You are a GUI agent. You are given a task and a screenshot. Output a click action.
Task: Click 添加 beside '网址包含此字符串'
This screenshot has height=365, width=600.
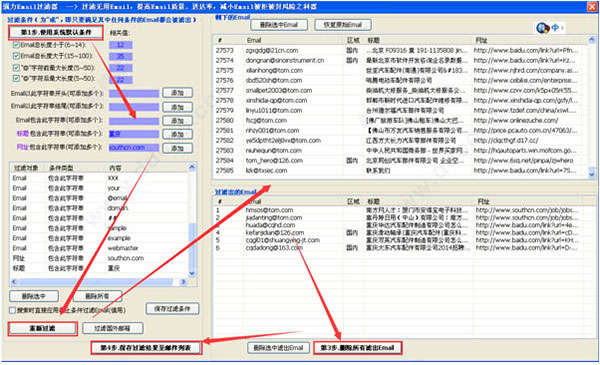(x=177, y=148)
